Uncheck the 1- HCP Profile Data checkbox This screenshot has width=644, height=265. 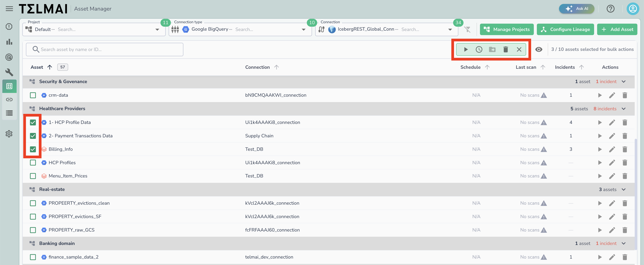(x=33, y=122)
